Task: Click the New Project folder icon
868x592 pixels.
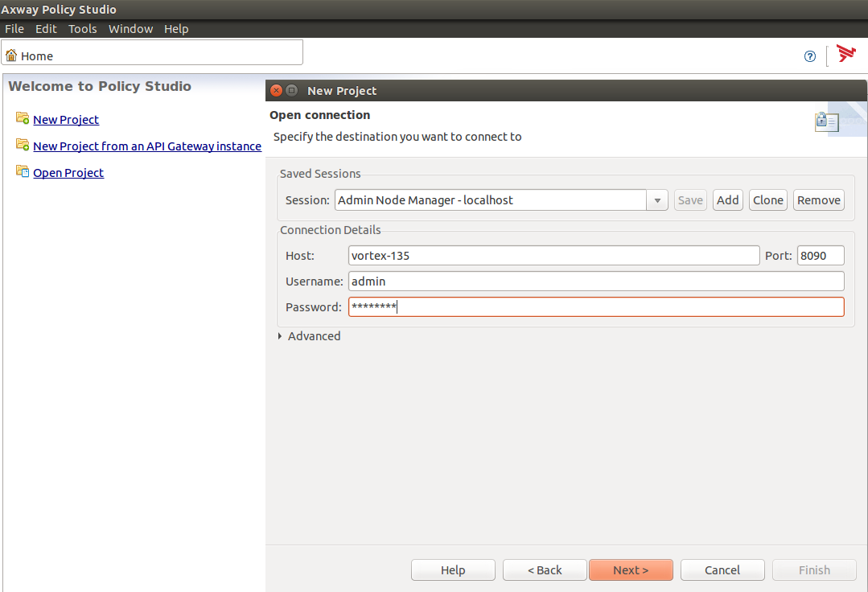Action: click(x=23, y=118)
